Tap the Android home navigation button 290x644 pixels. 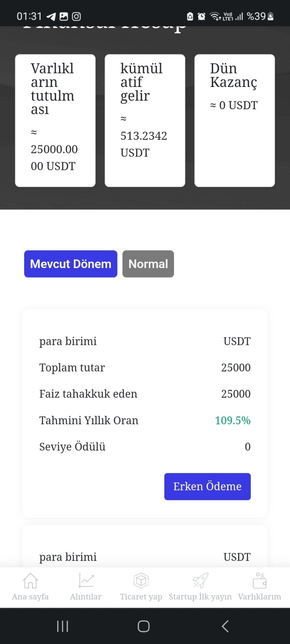coord(144,626)
